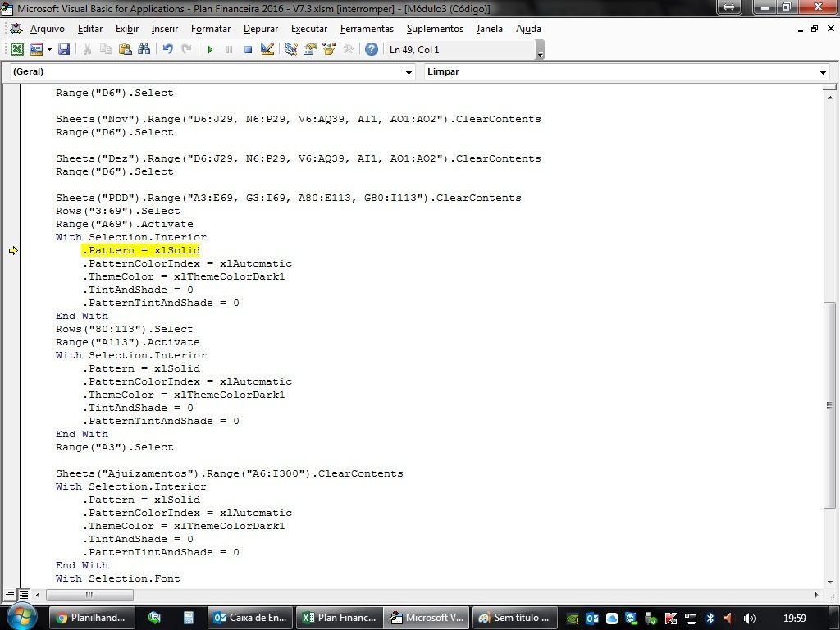840x630 pixels.
Task: Switch to Microsoft Excel view icon
Action: pyautogui.click(x=16, y=49)
